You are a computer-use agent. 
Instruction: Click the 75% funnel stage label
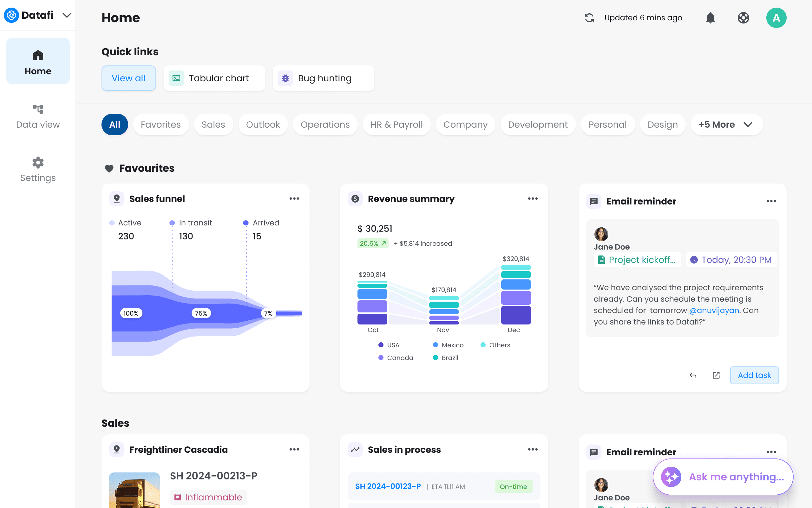201,313
